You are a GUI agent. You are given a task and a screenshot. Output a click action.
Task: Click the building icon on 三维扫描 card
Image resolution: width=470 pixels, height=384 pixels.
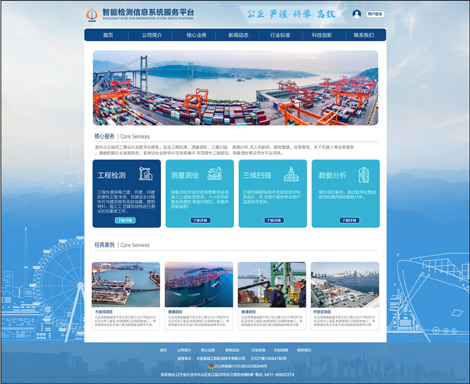coord(291,174)
